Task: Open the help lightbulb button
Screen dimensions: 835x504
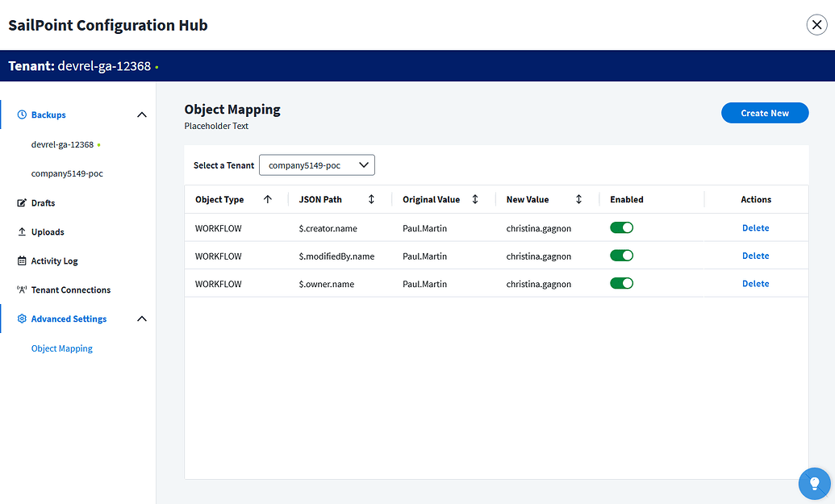Action: [814, 483]
